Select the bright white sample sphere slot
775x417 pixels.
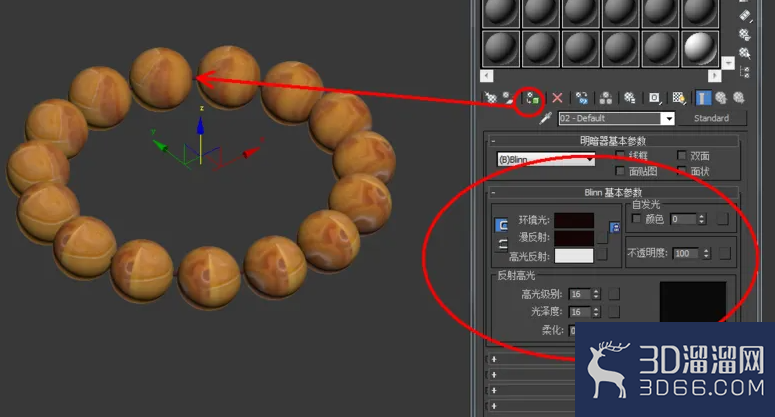pyautogui.click(x=700, y=48)
